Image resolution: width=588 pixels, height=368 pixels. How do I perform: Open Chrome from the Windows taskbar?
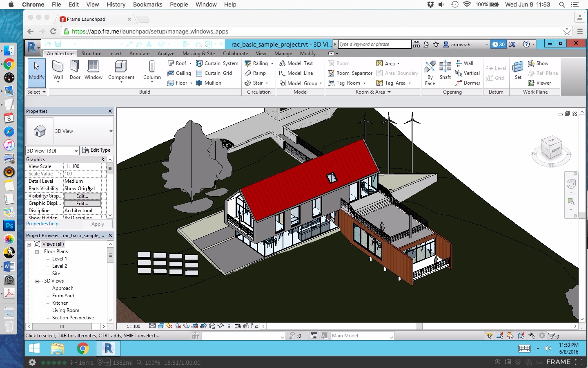[x=83, y=348]
